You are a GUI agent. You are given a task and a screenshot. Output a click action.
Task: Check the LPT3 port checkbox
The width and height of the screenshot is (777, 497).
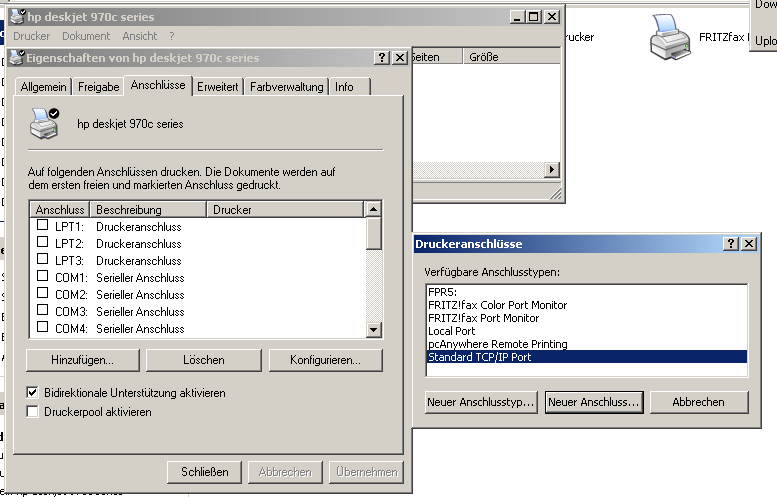coord(43,259)
